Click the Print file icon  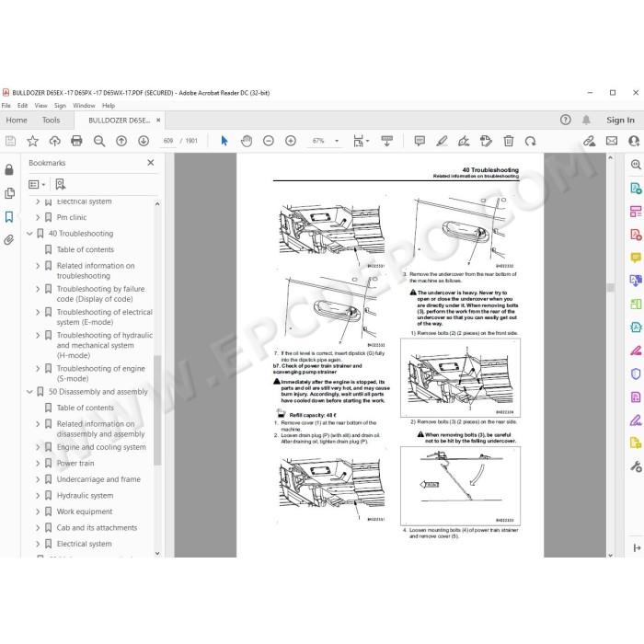(x=76, y=141)
